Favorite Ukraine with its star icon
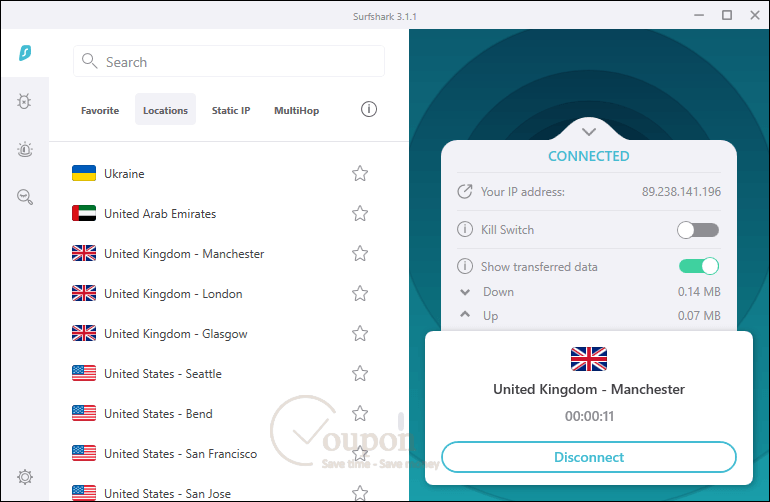 [x=360, y=173]
